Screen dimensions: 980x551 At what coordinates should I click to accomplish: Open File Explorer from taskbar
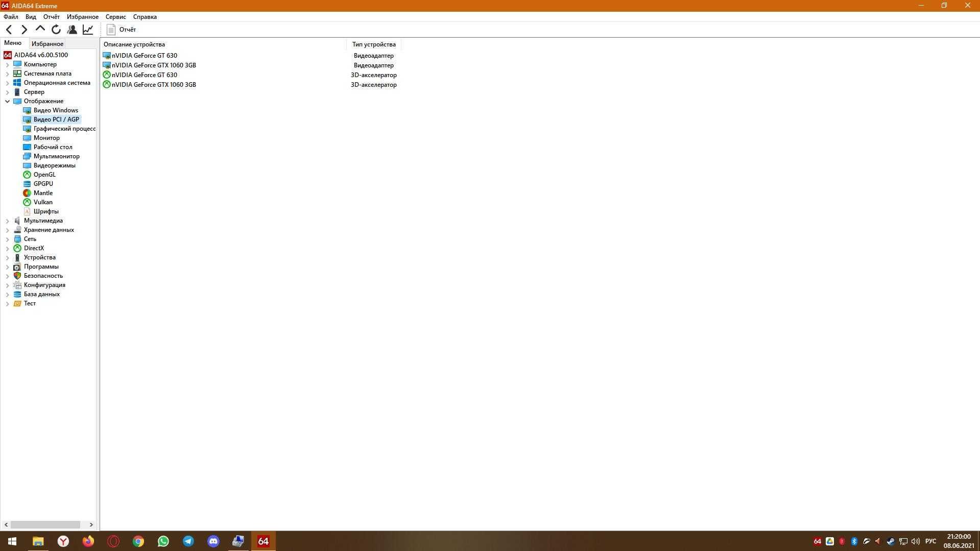click(x=38, y=541)
